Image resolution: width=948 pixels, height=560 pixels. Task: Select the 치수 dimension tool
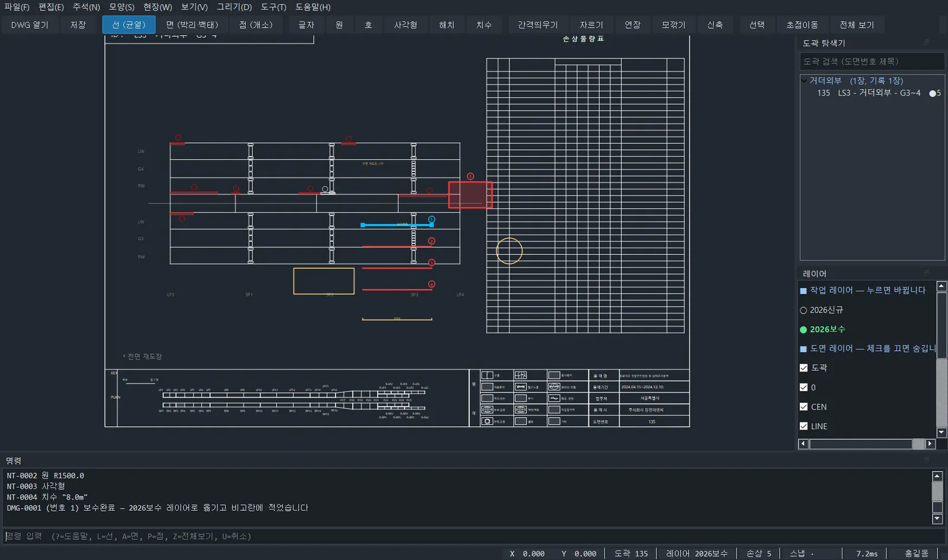[x=484, y=25]
